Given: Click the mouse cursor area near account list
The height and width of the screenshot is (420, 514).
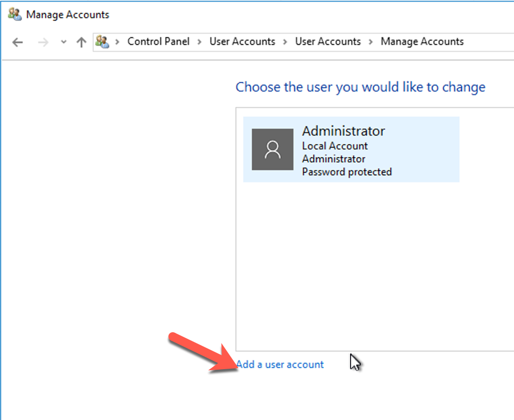Looking at the screenshot, I should (354, 361).
